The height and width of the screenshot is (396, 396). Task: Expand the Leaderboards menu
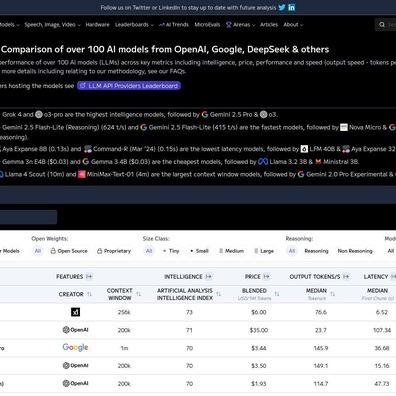134,25
